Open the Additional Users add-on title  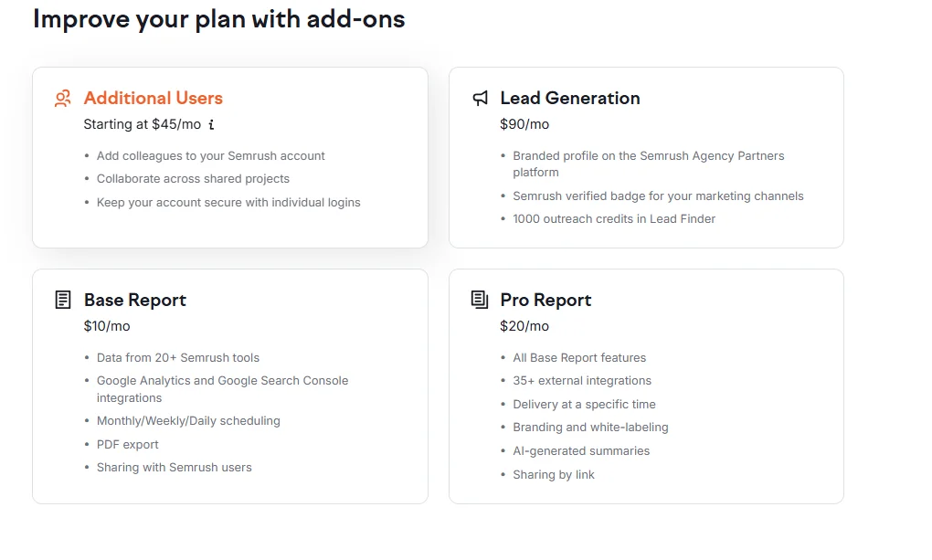[153, 98]
